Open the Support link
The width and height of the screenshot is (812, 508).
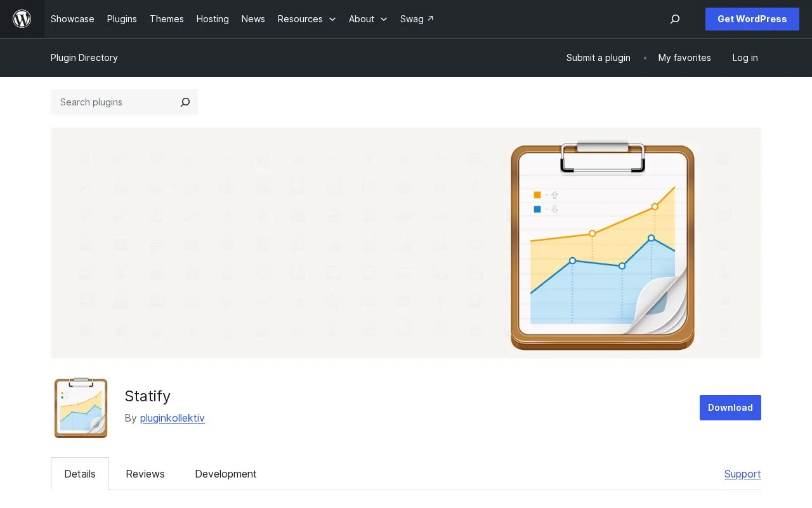(743, 474)
